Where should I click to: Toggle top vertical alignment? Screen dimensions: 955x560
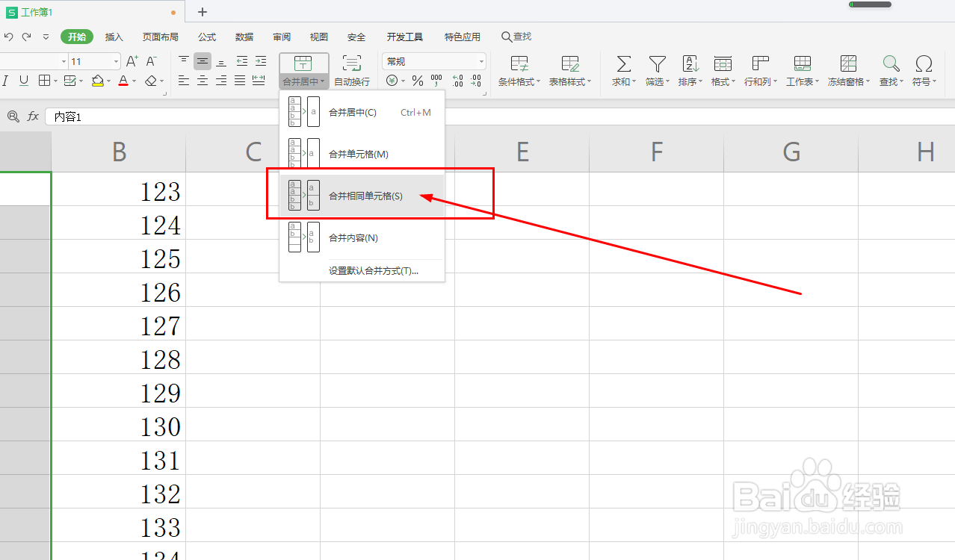[184, 61]
